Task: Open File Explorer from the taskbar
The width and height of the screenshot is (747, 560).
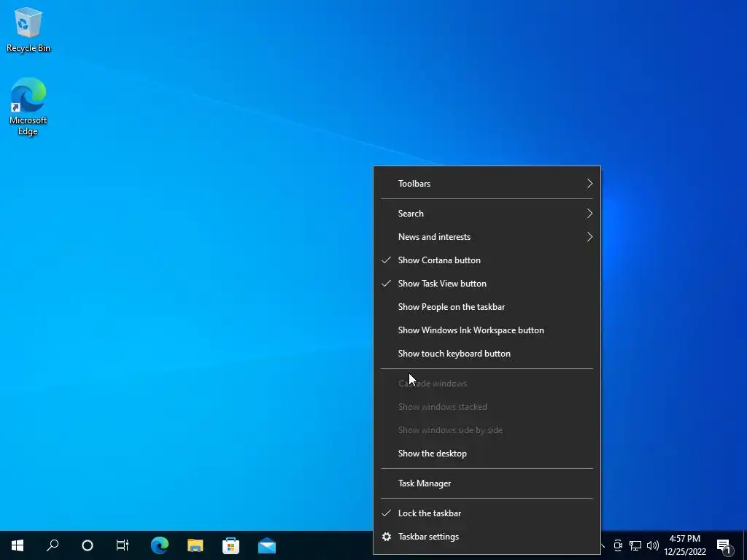Action: (x=196, y=545)
